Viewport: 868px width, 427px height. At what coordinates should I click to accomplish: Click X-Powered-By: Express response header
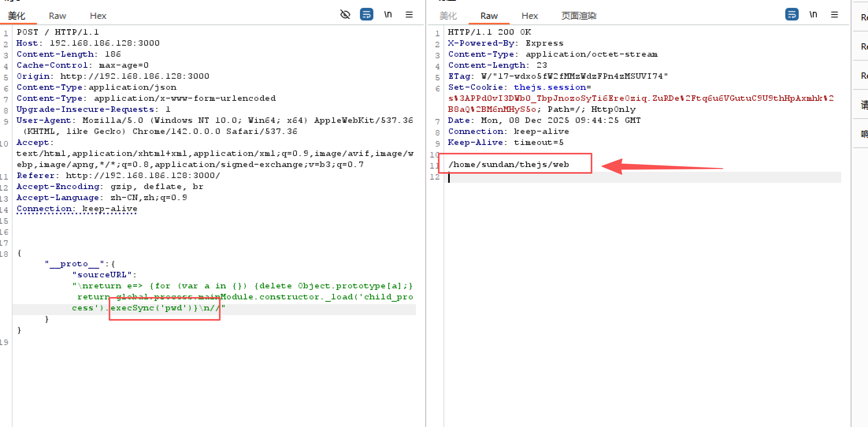point(506,43)
